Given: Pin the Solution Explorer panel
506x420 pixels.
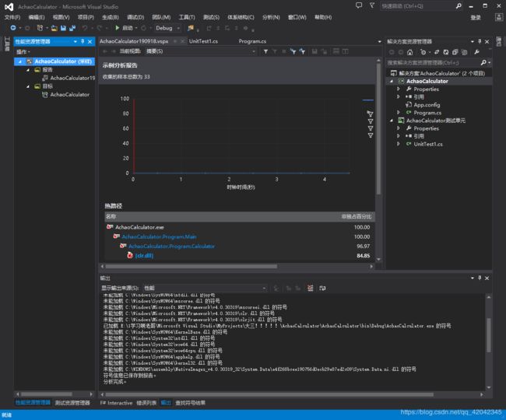Looking at the screenshot, I should (480, 41).
